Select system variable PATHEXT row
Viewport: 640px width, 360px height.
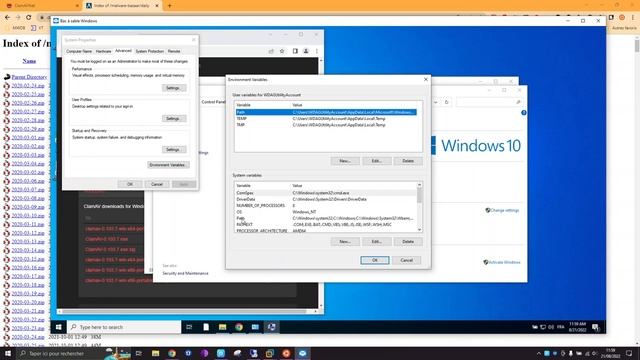click(x=326, y=224)
